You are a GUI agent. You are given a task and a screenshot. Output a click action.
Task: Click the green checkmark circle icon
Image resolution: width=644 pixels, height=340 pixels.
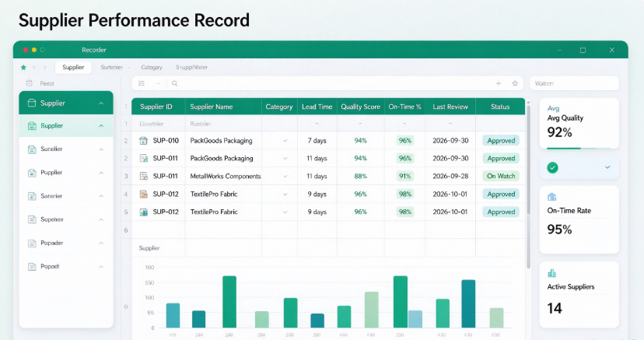pyautogui.click(x=552, y=167)
